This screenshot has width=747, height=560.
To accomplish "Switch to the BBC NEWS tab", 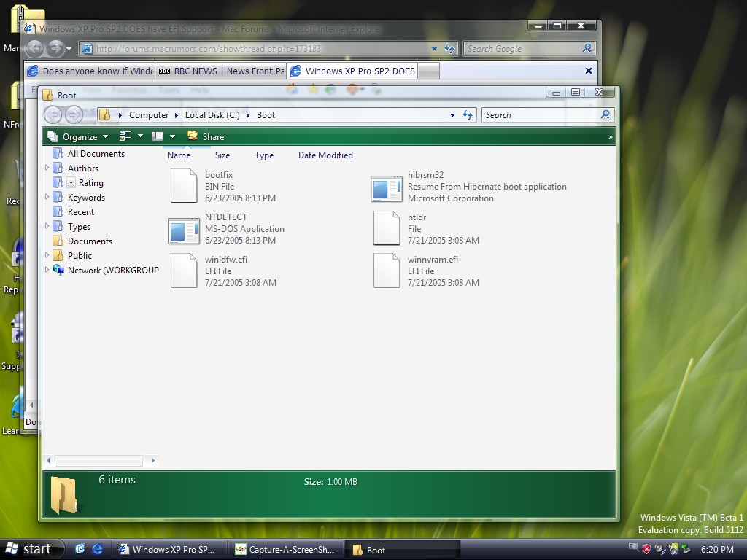I will coord(221,71).
